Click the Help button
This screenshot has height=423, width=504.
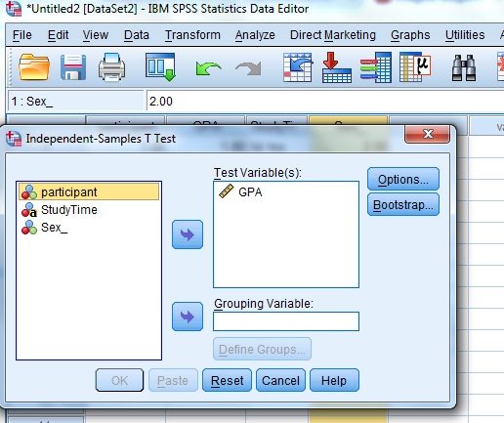tap(334, 380)
